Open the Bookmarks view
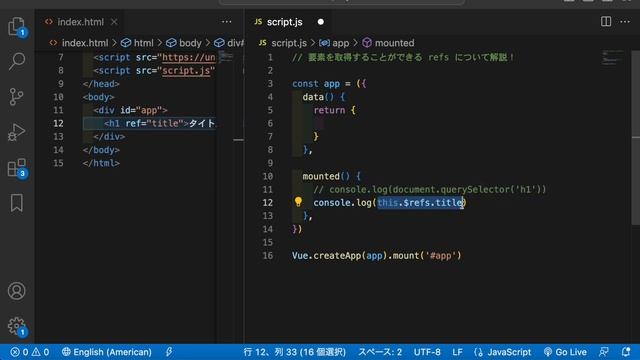 (16, 203)
